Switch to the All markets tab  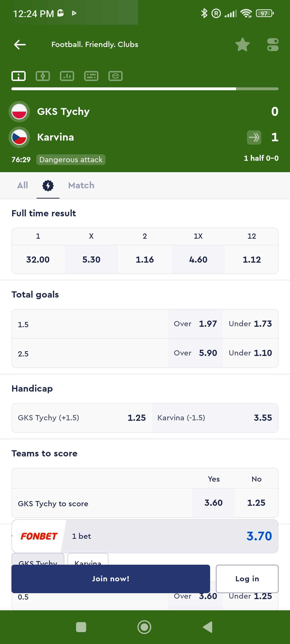23,185
